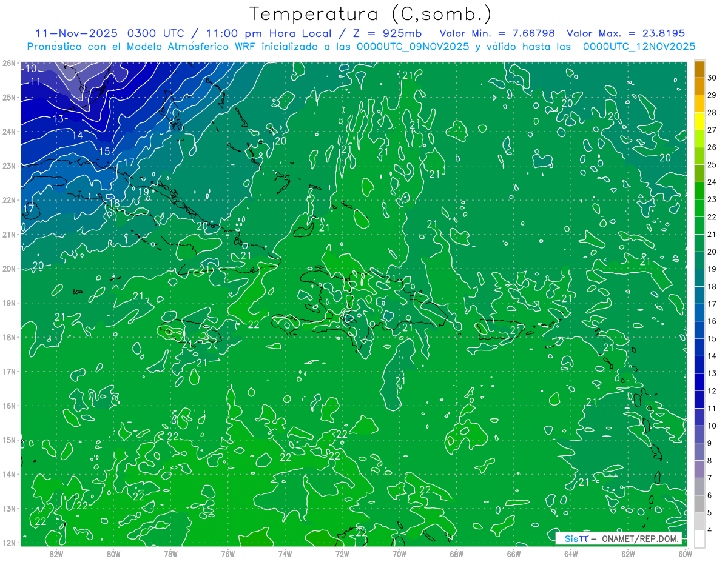The image size is (728, 562).
Task: Click the 78W longitude axis label
Action: [170, 554]
